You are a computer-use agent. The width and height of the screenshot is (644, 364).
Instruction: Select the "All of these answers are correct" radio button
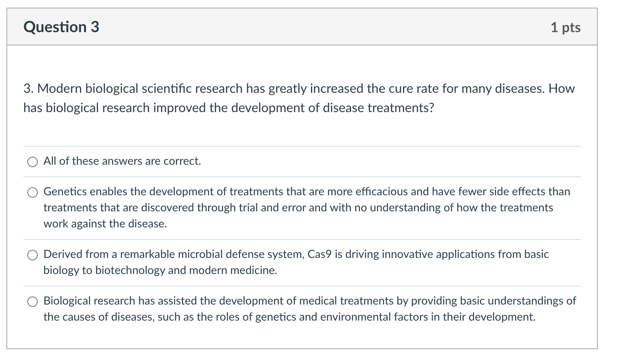[33, 162]
